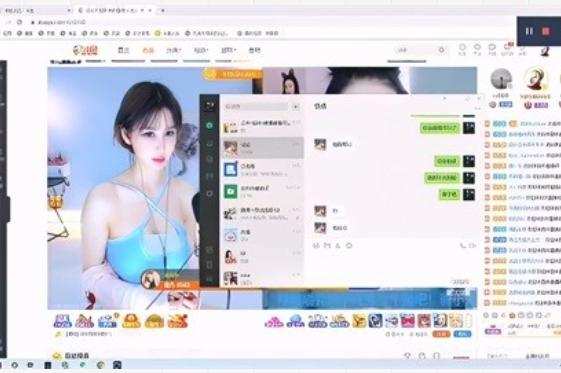Image resolution: width=561 pixels, height=373 pixels.
Task: Click the messenger search input field
Action: point(256,107)
